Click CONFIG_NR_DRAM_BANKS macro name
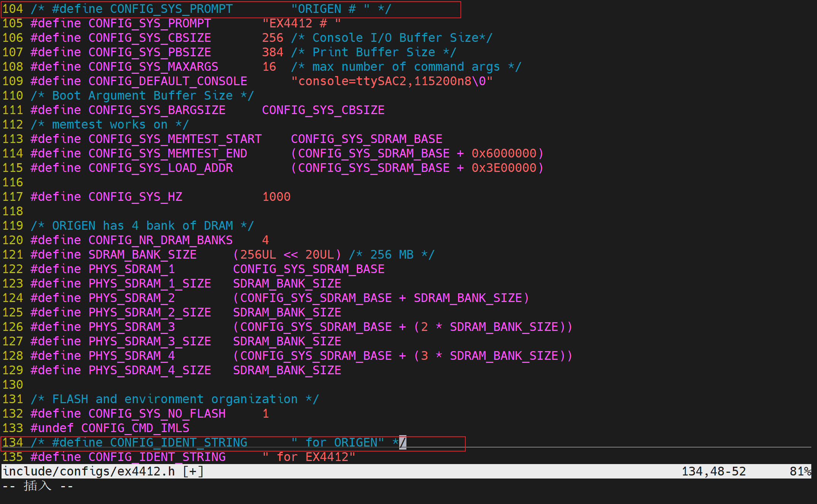Image resolution: width=817 pixels, height=504 pixels. pos(160,240)
